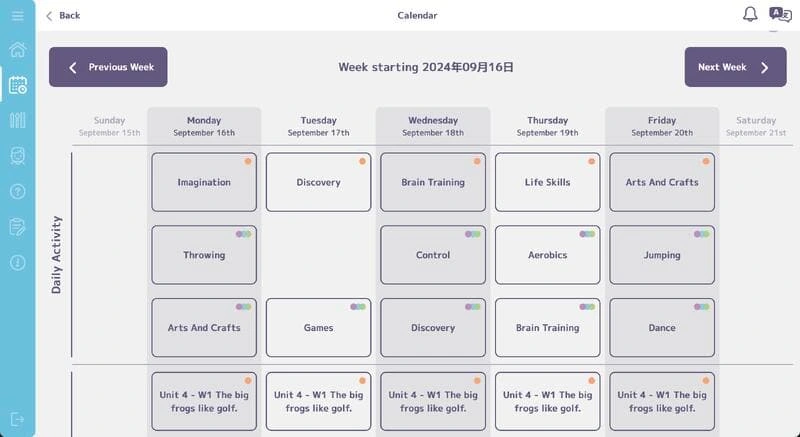Select the Monday September 16th column header
The height and width of the screenshot is (437, 800).
pos(204,126)
